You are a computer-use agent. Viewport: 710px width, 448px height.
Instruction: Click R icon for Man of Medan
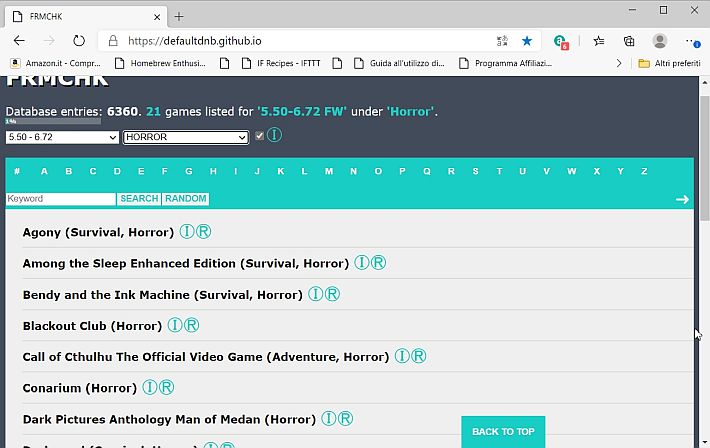[x=345, y=418]
